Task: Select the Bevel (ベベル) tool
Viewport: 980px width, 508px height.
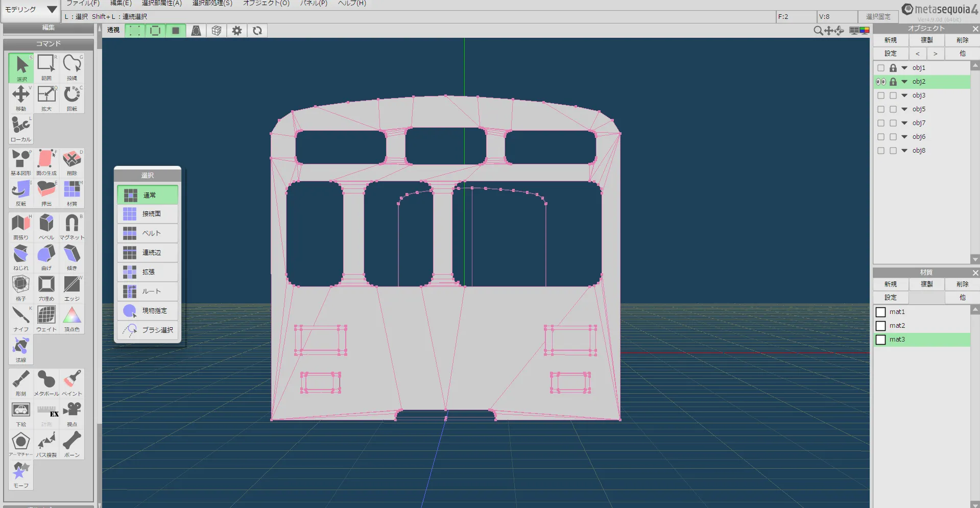Action: click(x=46, y=226)
